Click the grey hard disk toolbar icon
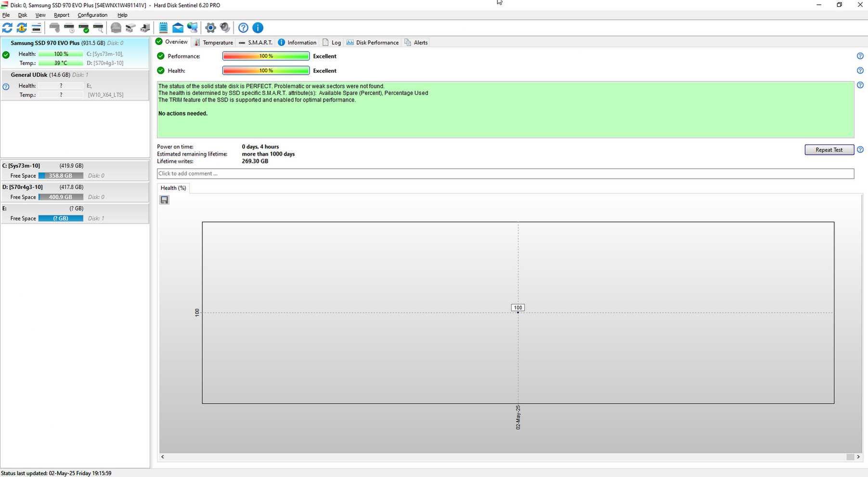Screen dimensions: 868x477 (x=54, y=28)
